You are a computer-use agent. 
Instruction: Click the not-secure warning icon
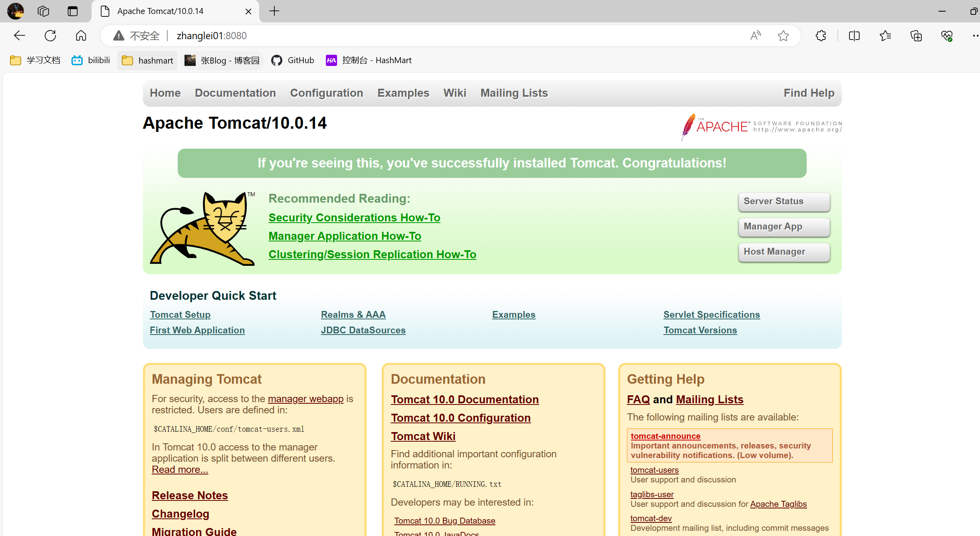tap(119, 36)
